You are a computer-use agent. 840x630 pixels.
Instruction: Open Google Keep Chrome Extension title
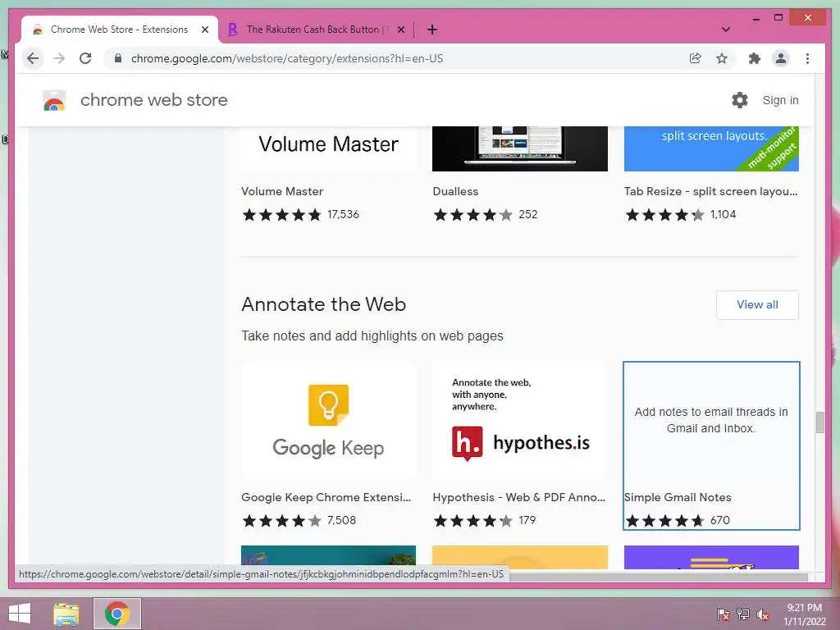[326, 497]
